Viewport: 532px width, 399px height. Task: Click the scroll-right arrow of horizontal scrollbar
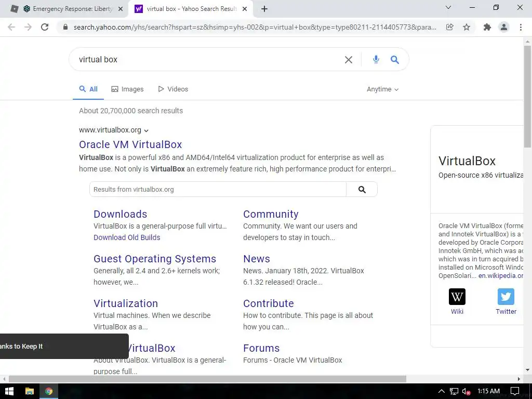coord(519,379)
